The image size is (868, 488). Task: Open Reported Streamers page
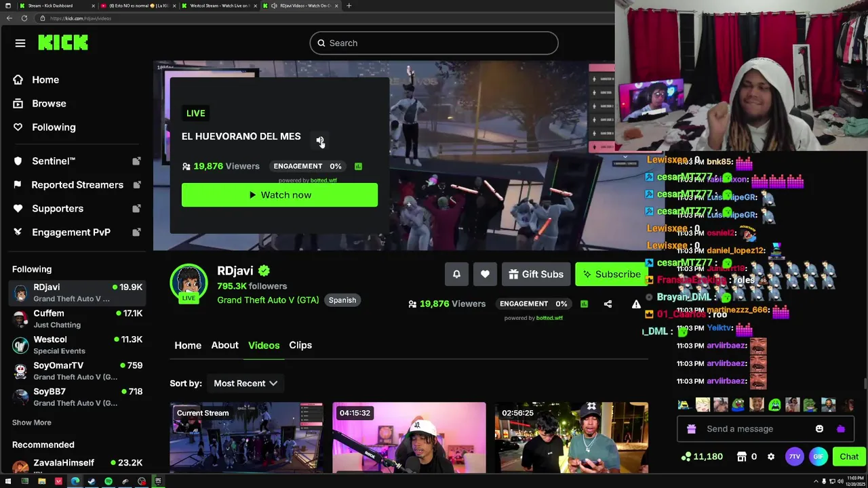click(77, 185)
